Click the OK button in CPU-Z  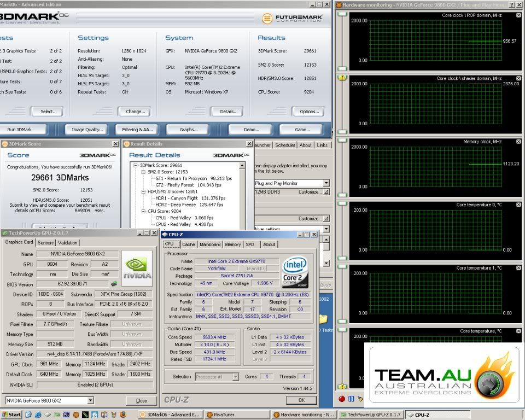[300, 400]
